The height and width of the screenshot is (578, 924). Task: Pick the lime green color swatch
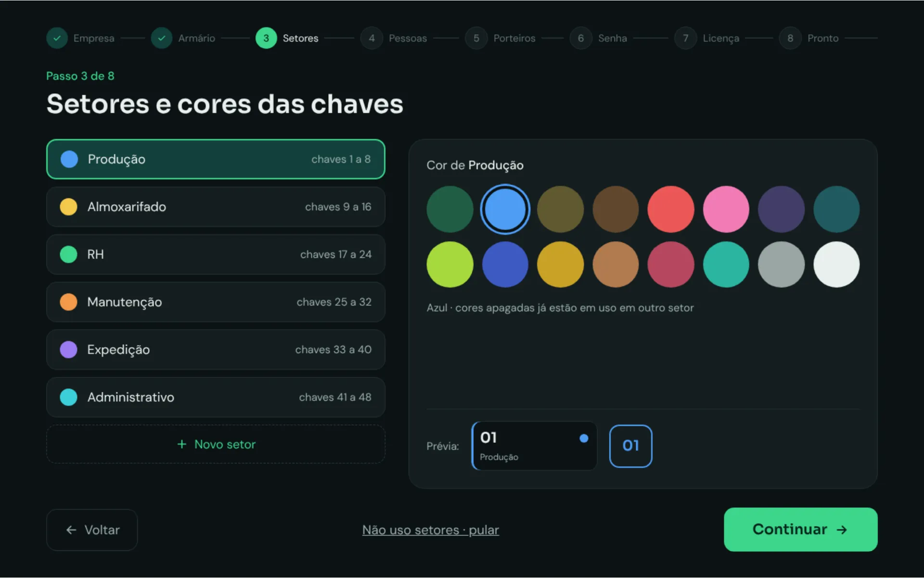(x=450, y=264)
